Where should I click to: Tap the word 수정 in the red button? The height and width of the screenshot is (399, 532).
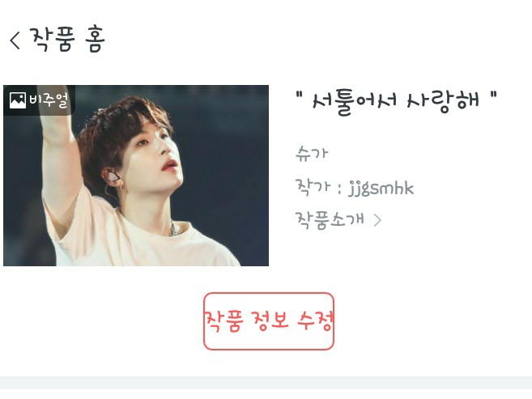(315, 320)
